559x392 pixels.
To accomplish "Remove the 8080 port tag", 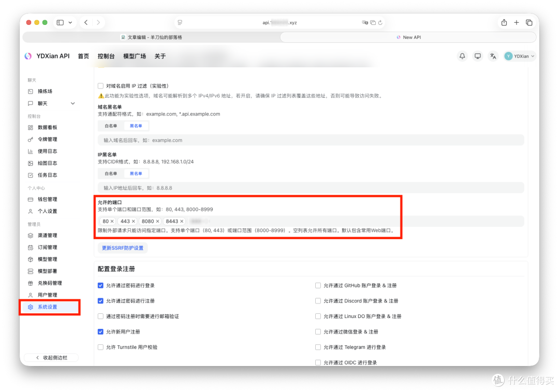I will pos(157,222).
